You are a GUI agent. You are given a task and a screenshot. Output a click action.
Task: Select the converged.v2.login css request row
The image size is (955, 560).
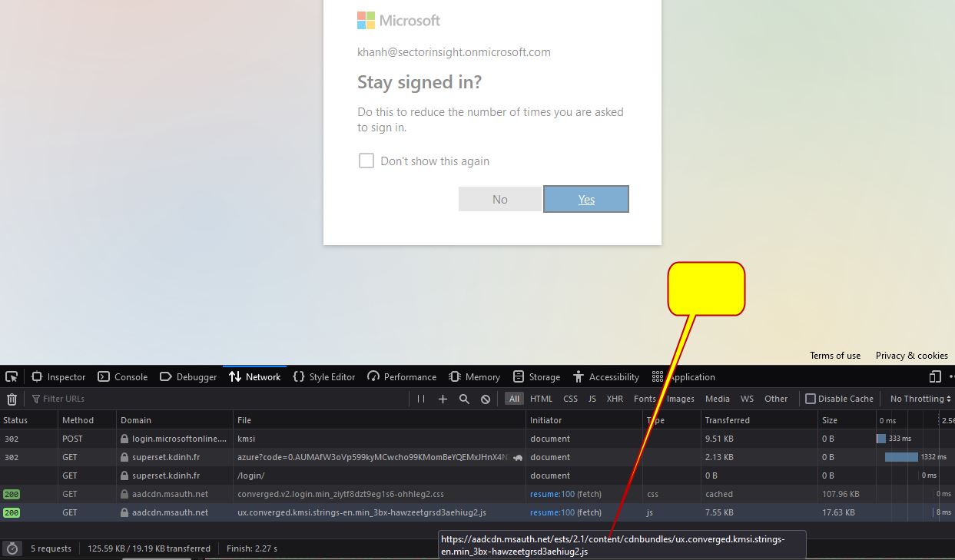477,494
